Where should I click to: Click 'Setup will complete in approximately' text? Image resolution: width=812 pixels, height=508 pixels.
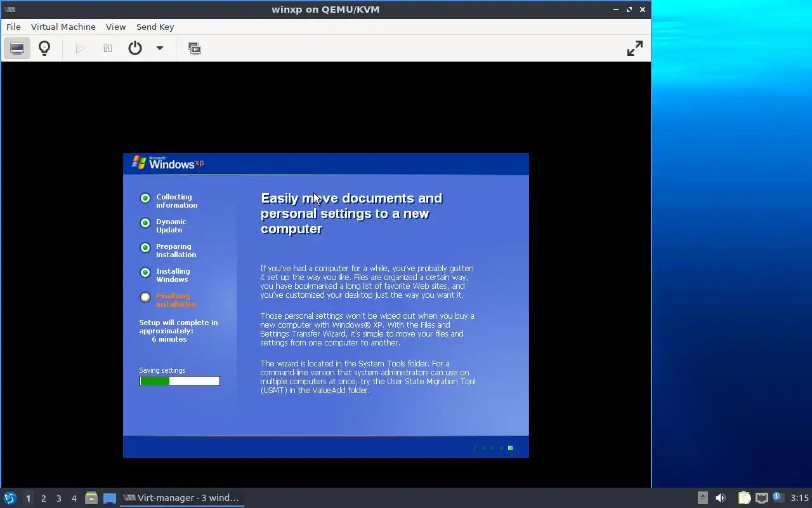click(178, 326)
